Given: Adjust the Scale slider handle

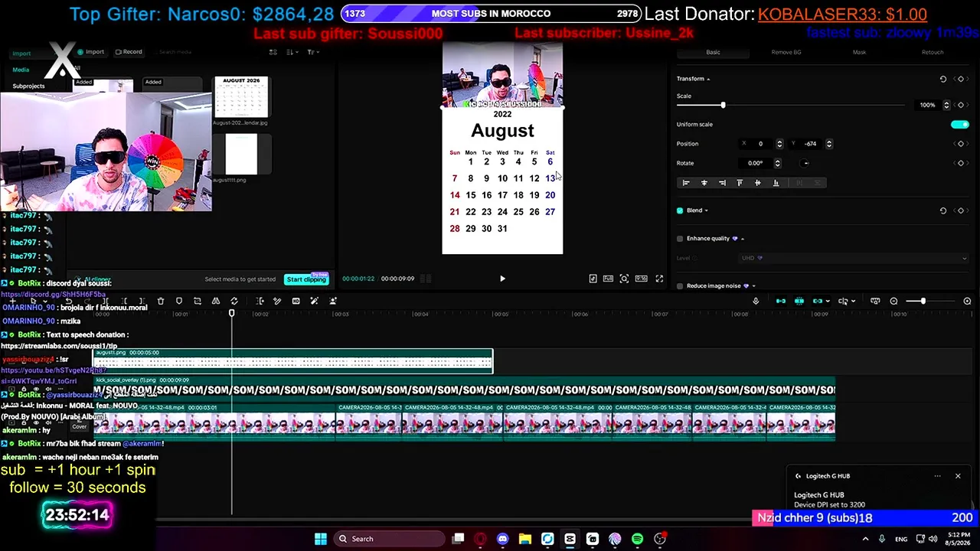Looking at the screenshot, I should click(723, 105).
